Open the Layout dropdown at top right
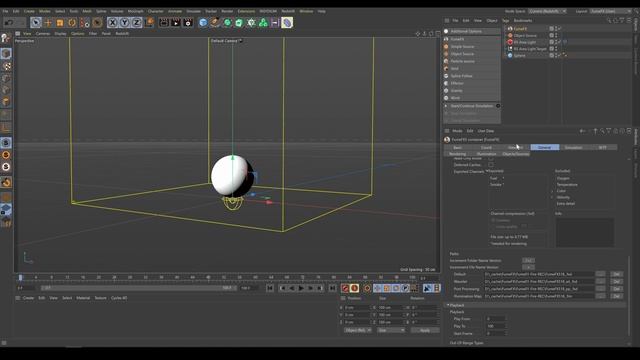The height and width of the screenshot is (360, 640). pyautogui.click(x=610, y=11)
